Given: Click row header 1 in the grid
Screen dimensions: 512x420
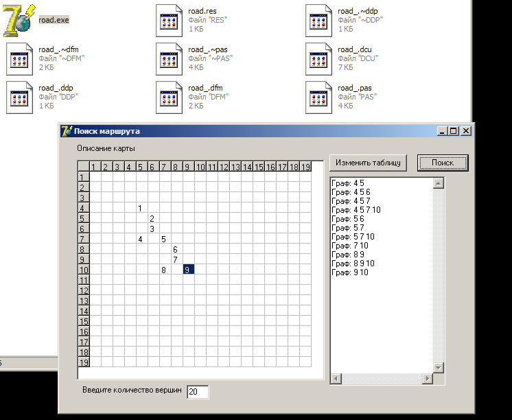Looking at the screenshot, I should coord(84,177).
